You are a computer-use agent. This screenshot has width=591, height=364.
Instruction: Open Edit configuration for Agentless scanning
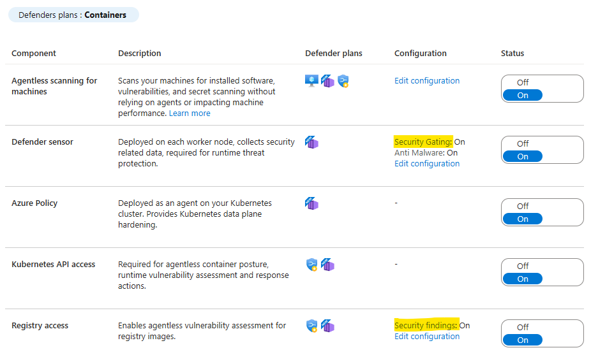pyautogui.click(x=427, y=81)
